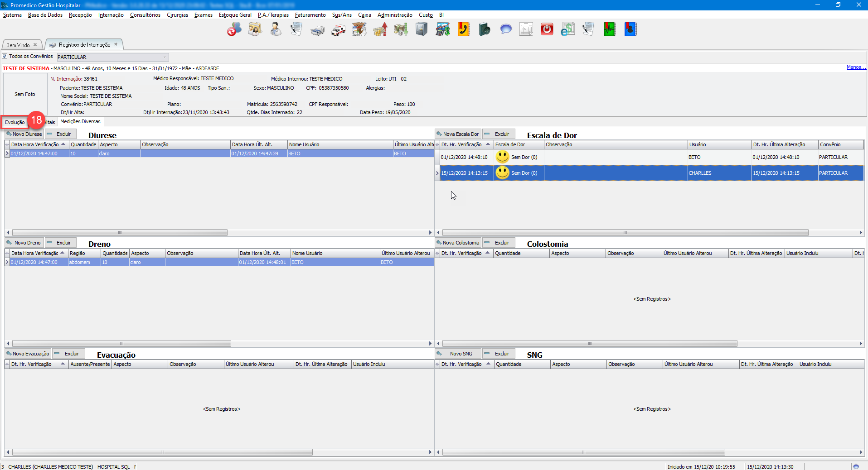This screenshot has height=470, width=868.
Task: Click the yellow phone book icon
Action: coord(463,30)
